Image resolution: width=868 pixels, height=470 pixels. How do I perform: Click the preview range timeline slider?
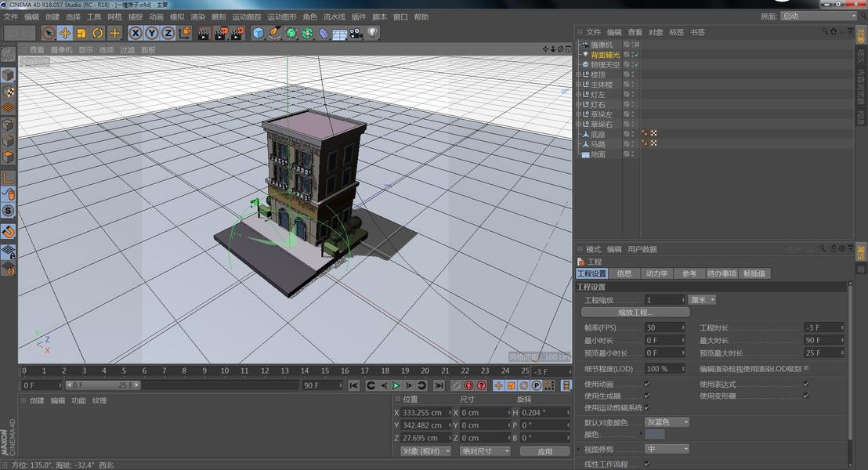(103, 385)
